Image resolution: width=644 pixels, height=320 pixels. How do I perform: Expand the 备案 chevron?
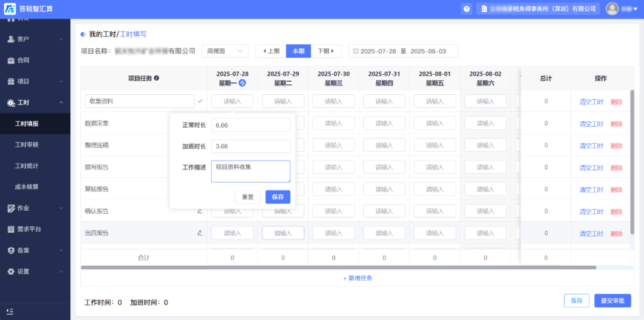(61, 251)
